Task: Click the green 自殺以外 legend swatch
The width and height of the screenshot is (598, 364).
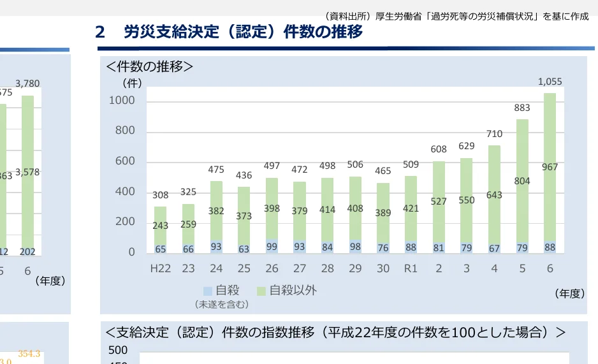Action: coord(262,291)
